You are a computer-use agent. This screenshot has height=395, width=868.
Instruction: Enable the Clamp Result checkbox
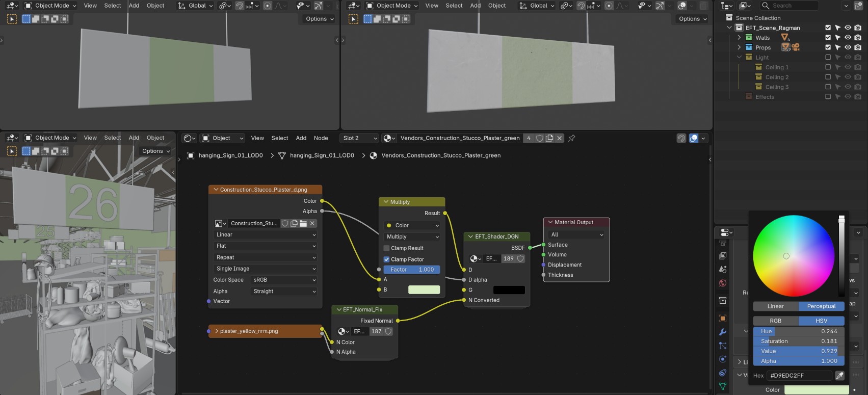(386, 248)
